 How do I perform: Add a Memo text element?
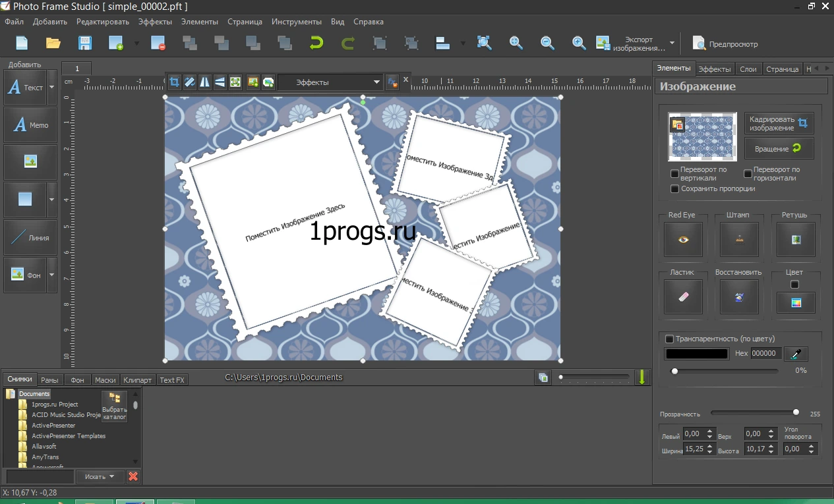pos(30,125)
